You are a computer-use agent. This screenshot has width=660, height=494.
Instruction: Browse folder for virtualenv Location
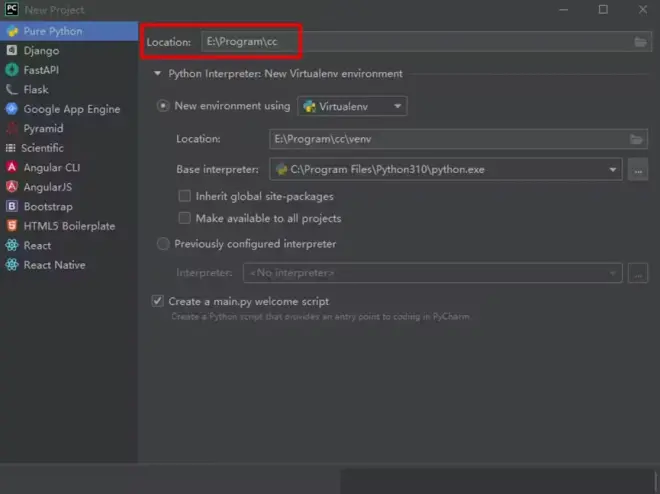pyautogui.click(x=636, y=139)
